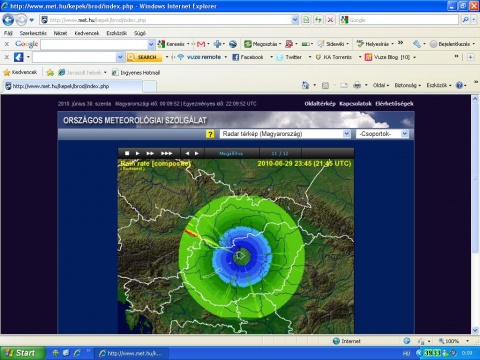This screenshot has width=480, height=360.
Task: Follow the Oldaltérkép link
Action: [x=320, y=104]
